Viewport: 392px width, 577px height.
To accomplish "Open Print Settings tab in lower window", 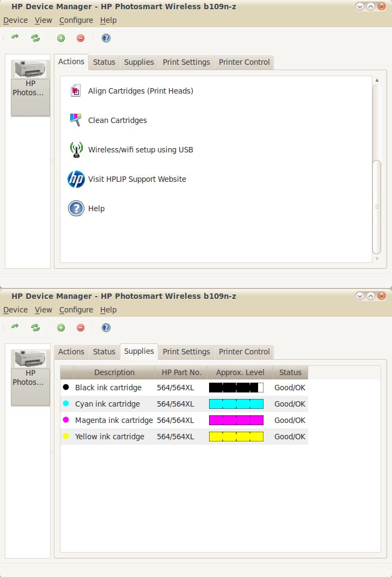I will coord(186,352).
